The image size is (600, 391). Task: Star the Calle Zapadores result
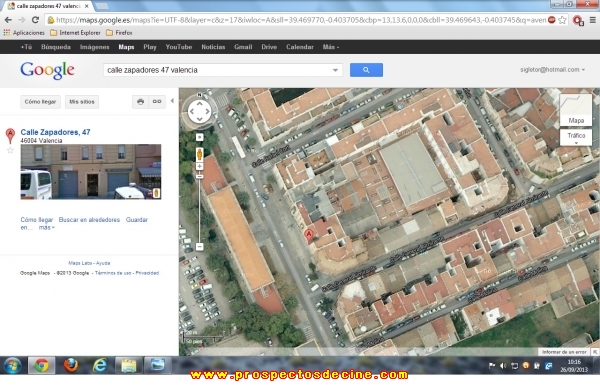pos(10,150)
